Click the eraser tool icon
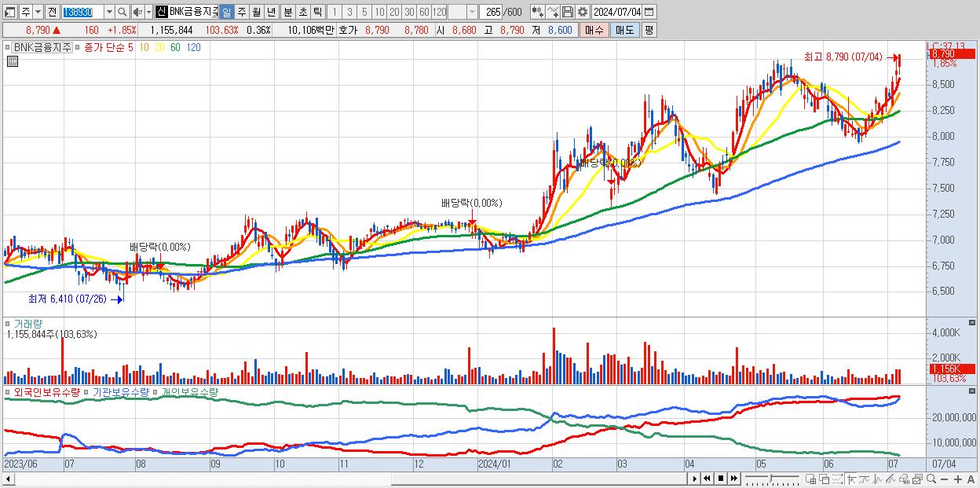The image size is (980, 488). click(904, 479)
